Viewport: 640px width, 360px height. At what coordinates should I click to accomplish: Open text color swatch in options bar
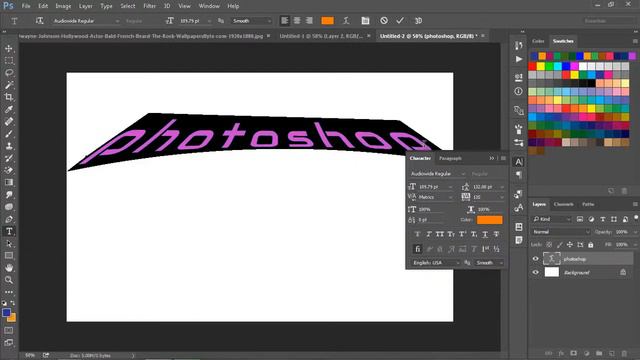pyautogui.click(x=327, y=20)
